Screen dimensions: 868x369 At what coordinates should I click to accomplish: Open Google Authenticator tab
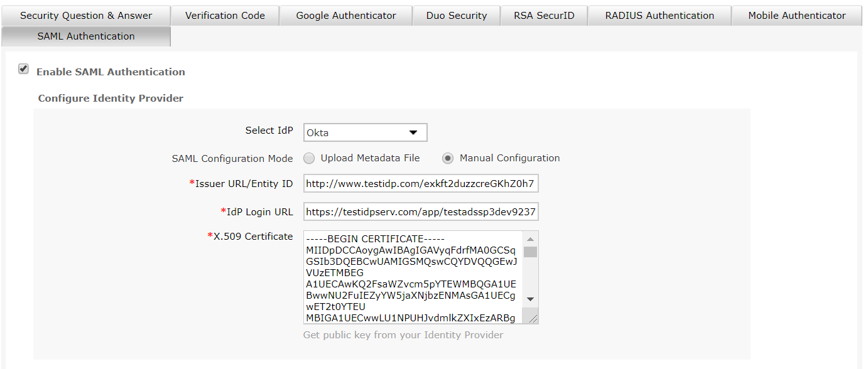pyautogui.click(x=346, y=16)
